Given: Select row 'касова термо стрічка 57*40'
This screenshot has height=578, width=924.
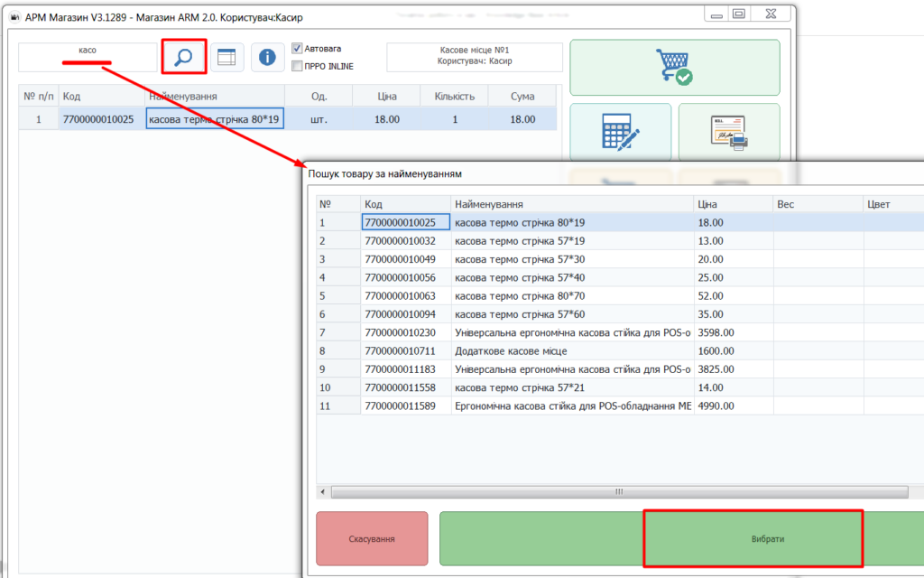Looking at the screenshot, I should pyautogui.click(x=620, y=277).
